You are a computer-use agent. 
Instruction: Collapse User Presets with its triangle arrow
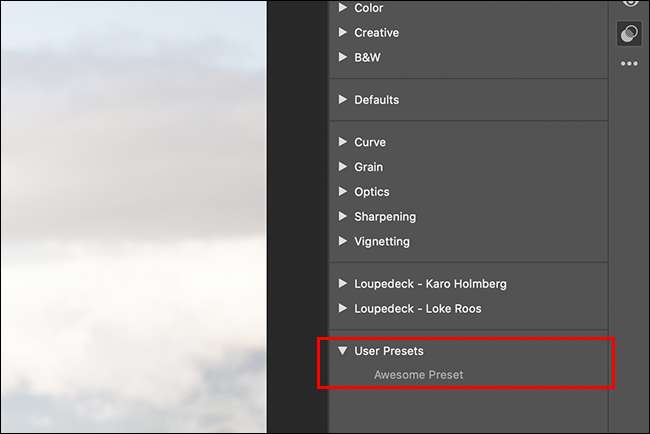point(343,351)
